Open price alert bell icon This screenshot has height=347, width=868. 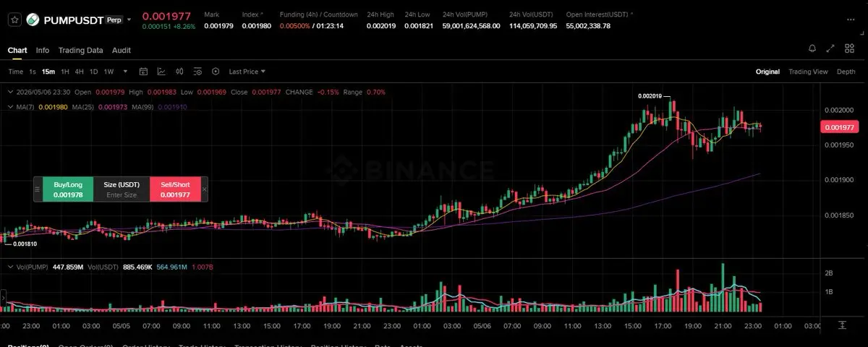click(812, 48)
